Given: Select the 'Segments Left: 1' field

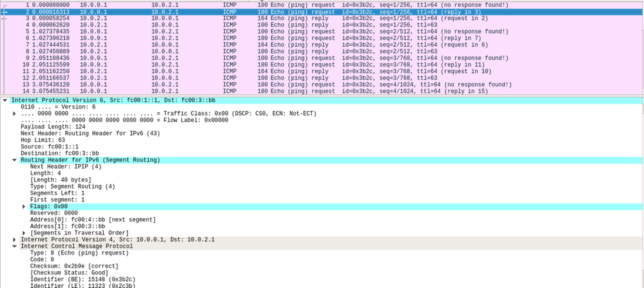Looking at the screenshot, I should tap(57, 193).
